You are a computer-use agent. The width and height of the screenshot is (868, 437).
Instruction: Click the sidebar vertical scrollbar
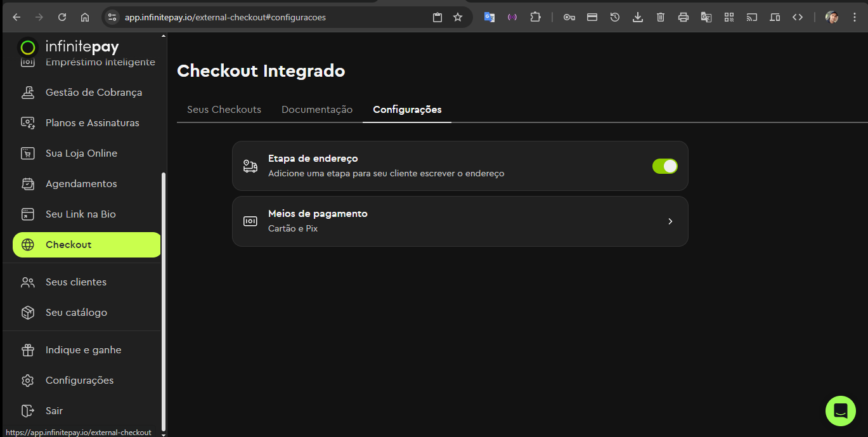tap(164, 298)
